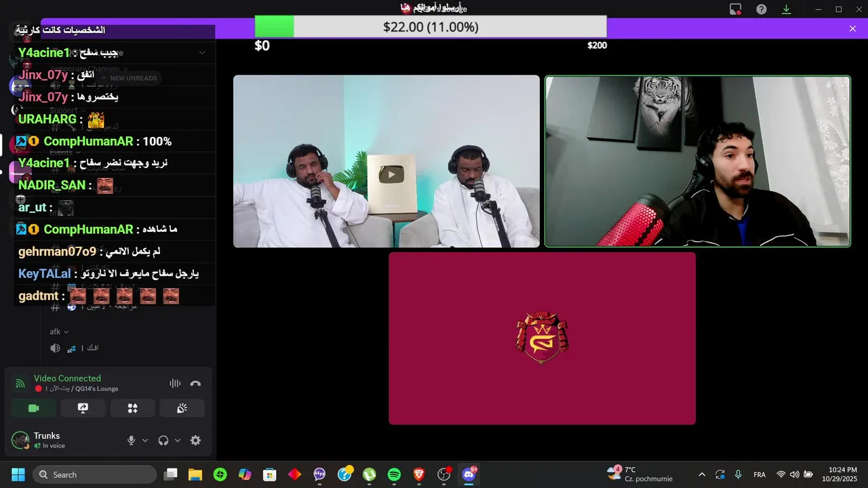
Task: Open the Wi-Fi network tray icon
Action: [x=781, y=474]
